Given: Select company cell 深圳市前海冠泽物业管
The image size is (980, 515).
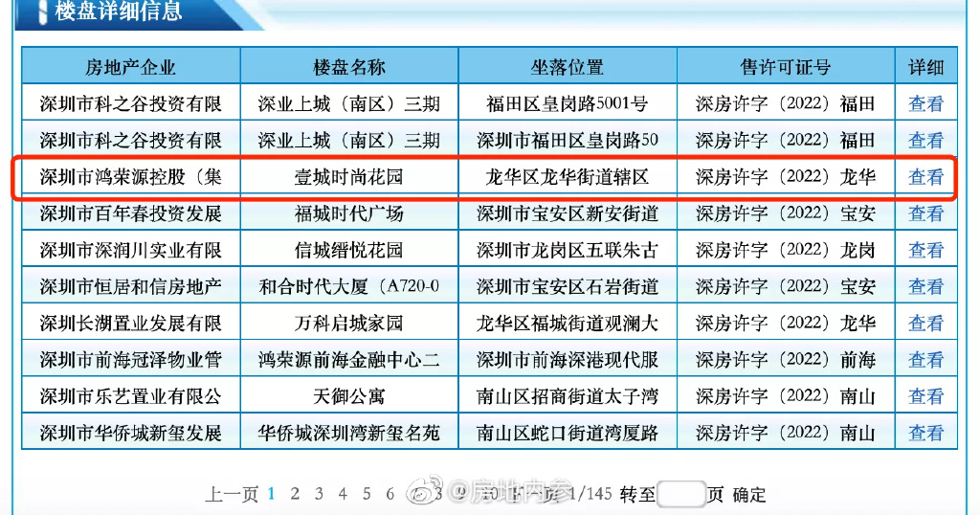Looking at the screenshot, I should [130, 360].
